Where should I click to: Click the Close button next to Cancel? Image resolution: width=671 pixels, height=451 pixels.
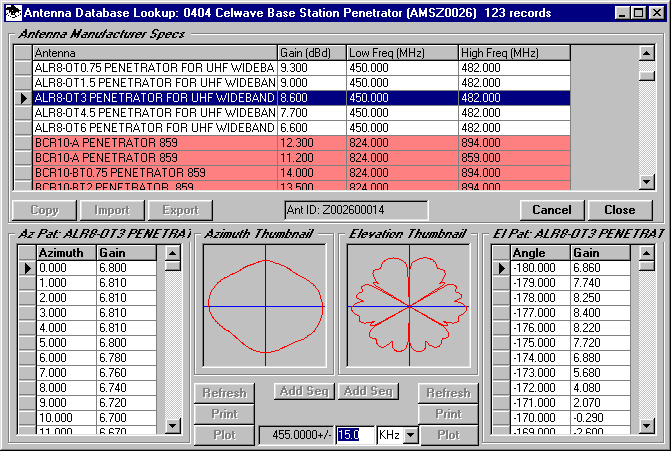[x=620, y=210]
